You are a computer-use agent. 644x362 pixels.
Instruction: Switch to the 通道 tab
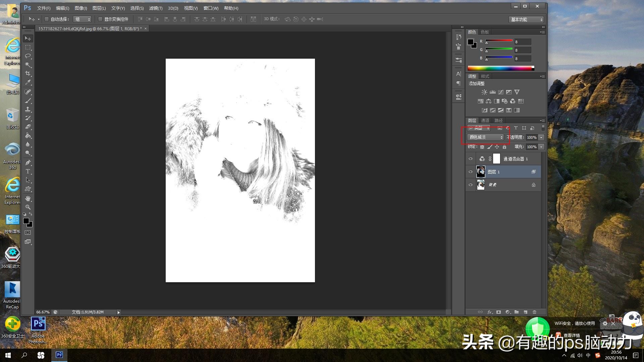pyautogui.click(x=485, y=120)
